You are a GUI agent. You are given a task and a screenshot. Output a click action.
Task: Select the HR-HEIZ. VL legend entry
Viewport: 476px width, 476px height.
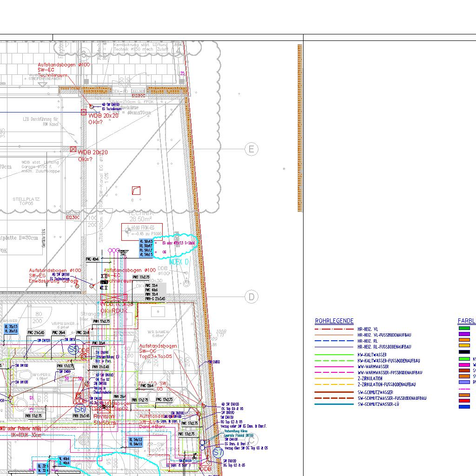point(367,329)
